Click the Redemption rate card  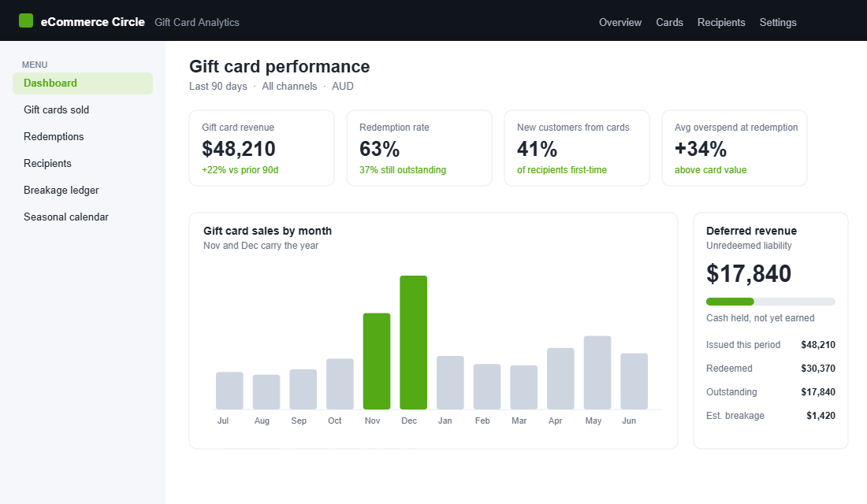pyautogui.click(x=419, y=148)
